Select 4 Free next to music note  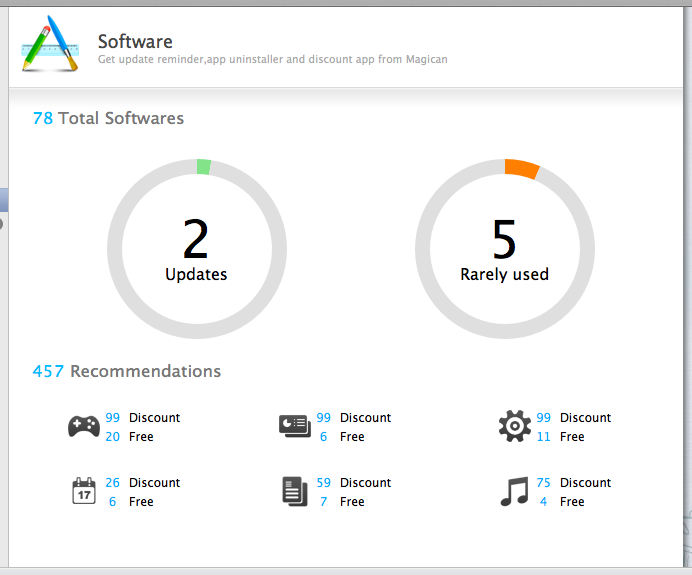pos(562,501)
